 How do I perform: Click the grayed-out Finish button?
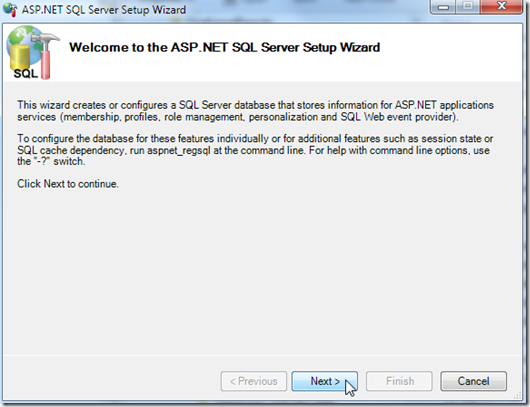(x=399, y=381)
